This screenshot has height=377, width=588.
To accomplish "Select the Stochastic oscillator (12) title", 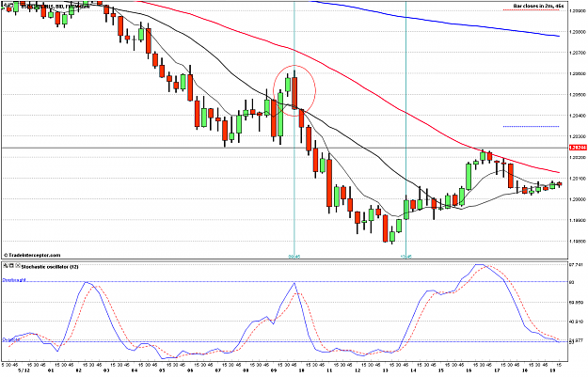I will tap(50, 267).
